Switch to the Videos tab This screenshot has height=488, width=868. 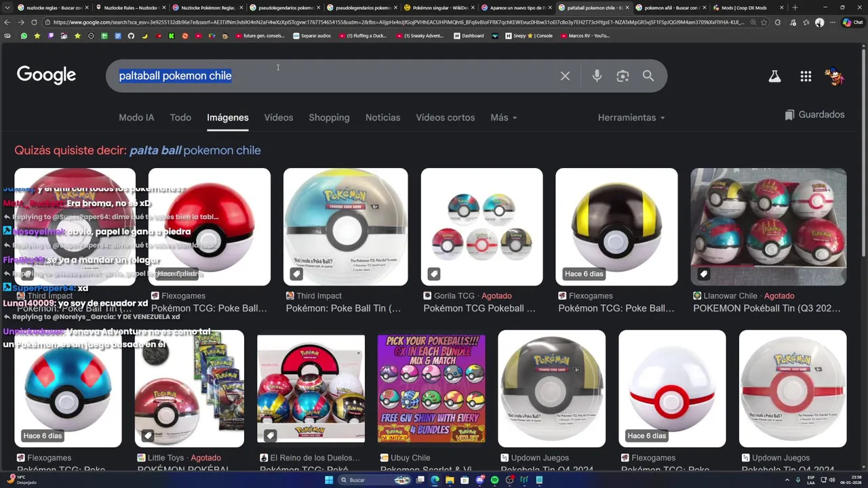pyautogui.click(x=279, y=117)
